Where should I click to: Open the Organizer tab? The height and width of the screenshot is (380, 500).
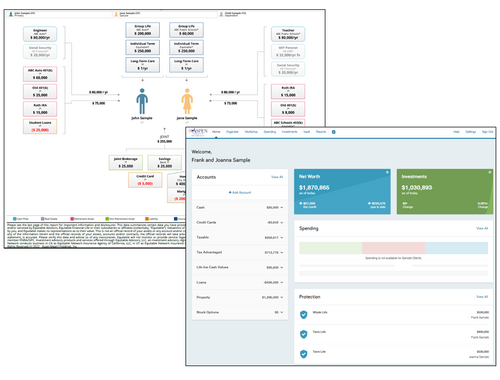(x=232, y=132)
